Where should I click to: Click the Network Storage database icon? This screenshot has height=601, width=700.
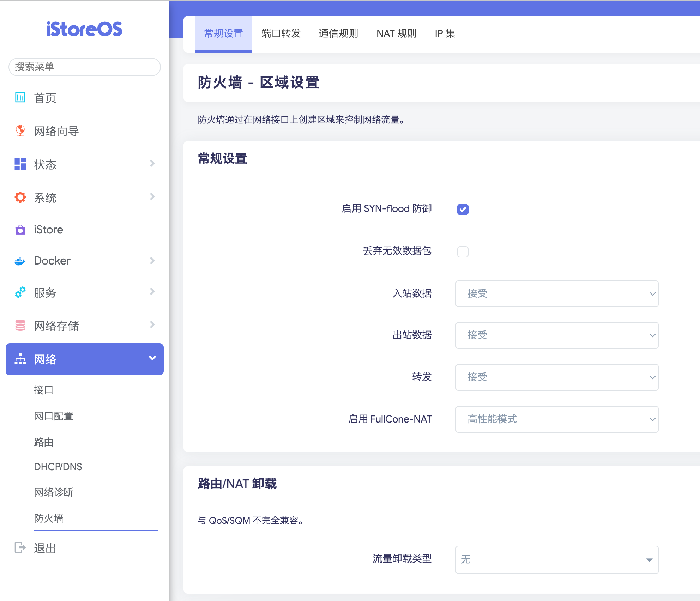tap(20, 325)
